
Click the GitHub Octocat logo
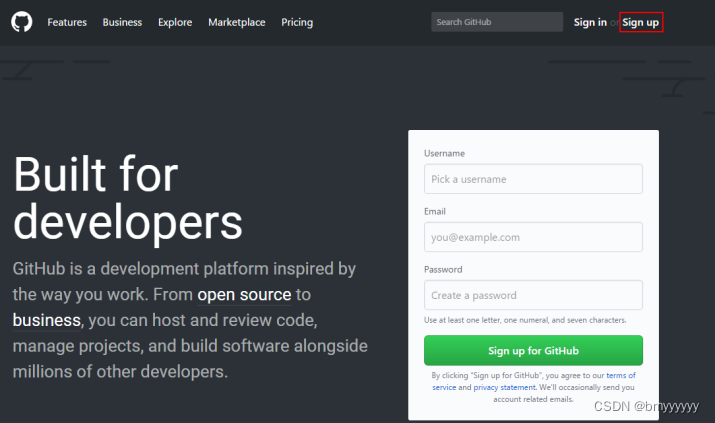[21, 22]
